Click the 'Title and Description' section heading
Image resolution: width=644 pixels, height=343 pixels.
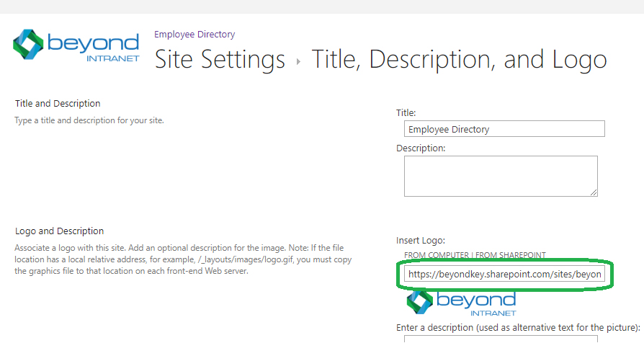[x=58, y=104]
